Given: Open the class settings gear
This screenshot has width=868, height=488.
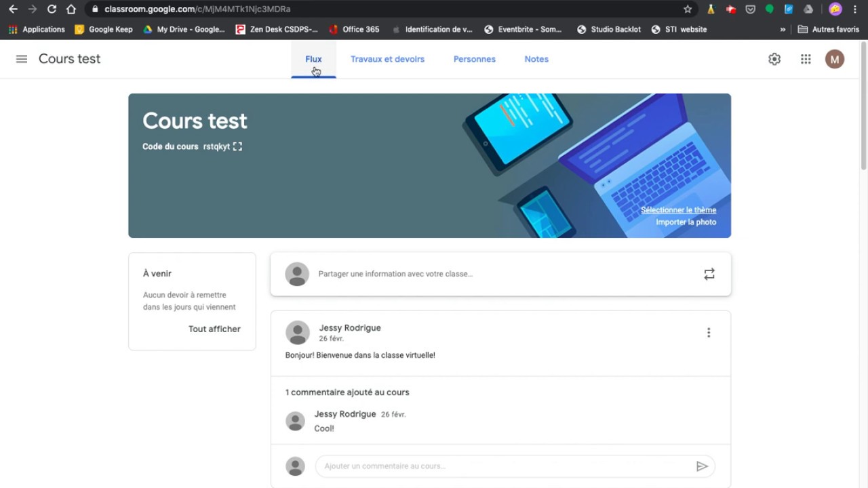Looking at the screenshot, I should pyautogui.click(x=774, y=59).
